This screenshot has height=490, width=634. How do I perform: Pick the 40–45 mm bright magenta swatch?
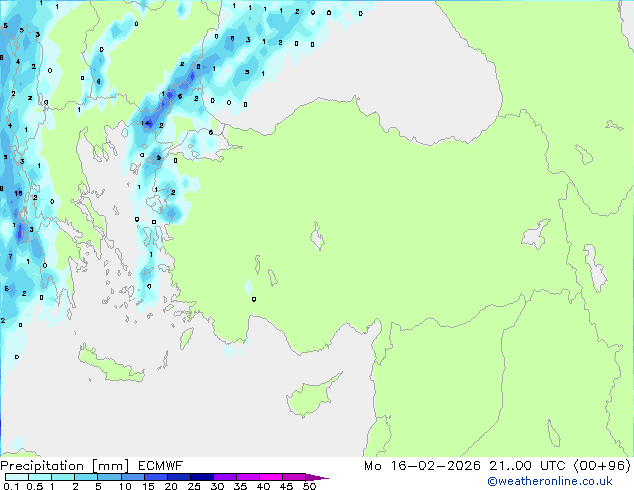(271, 477)
